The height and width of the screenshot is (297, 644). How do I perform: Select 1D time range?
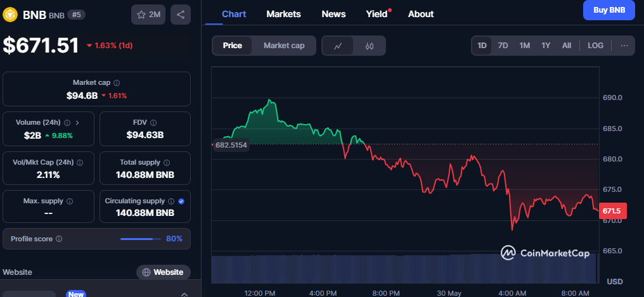tap(482, 46)
